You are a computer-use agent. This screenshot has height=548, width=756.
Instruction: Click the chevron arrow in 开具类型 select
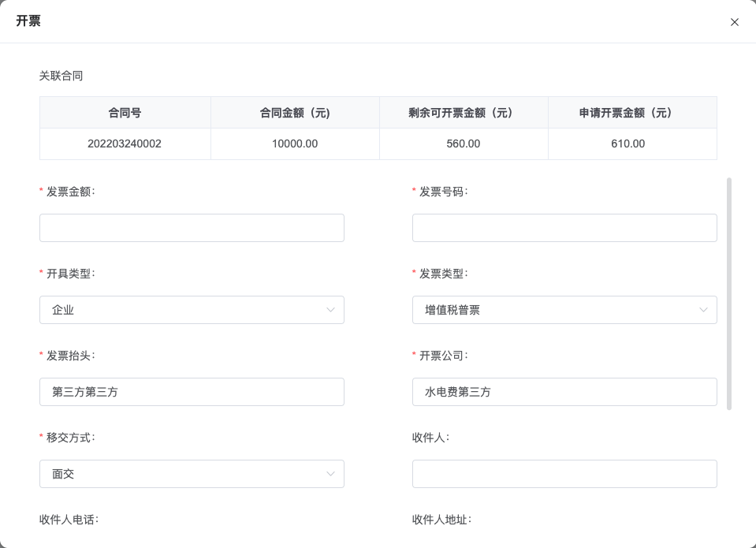click(330, 310)
